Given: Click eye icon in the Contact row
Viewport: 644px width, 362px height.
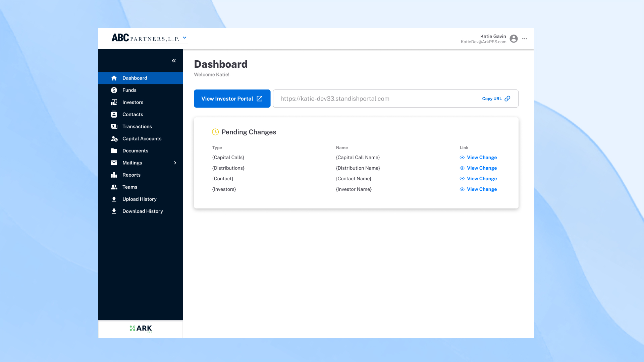Looking at the screenshot, I should coord(462,179).
